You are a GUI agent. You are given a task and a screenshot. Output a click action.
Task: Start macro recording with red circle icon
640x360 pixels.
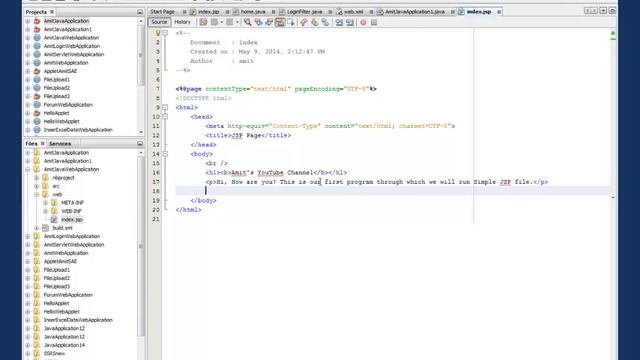[363, 22]
